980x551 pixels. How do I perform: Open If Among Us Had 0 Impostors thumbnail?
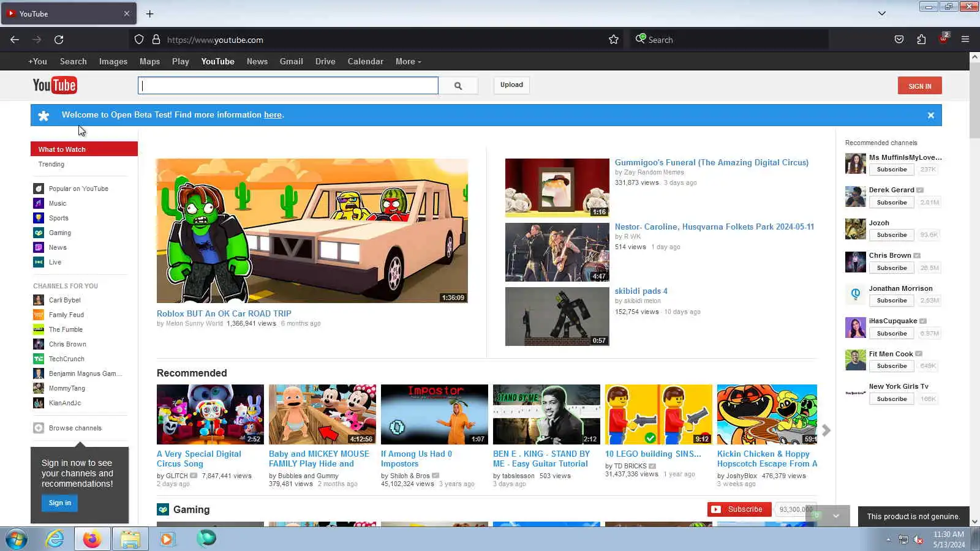click(434, 414)
